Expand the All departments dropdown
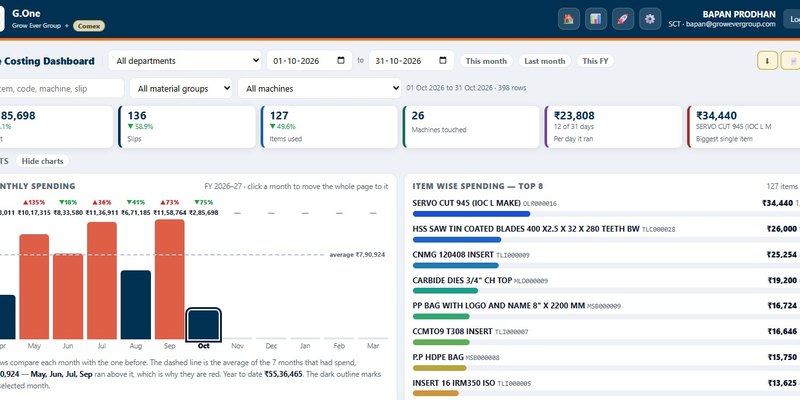The width and height of the screenshot is (800, 400). (185, 61)
